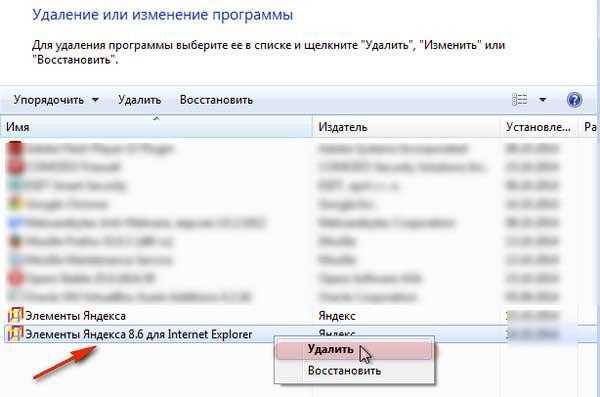Open the view mode icon
This screenshot has height=397, width=600.
(x=519, y=100)
